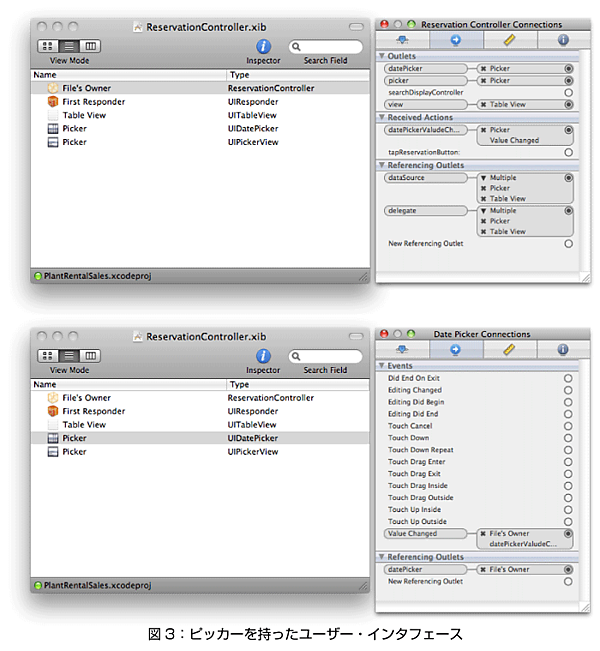Disconnect Table View from view outlet using x
The image size is (600, 651).
coord(483,105)
